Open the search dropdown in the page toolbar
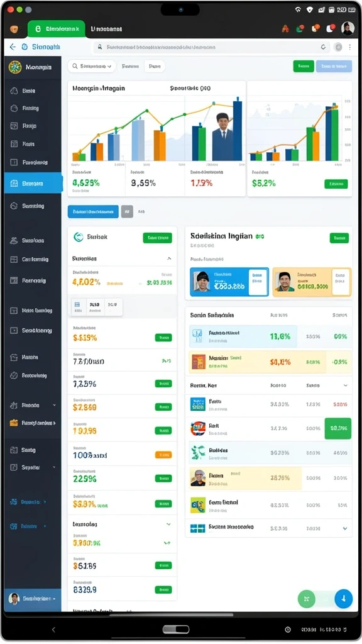The height and width of the screenshot is (644, 362). point(92,66)
